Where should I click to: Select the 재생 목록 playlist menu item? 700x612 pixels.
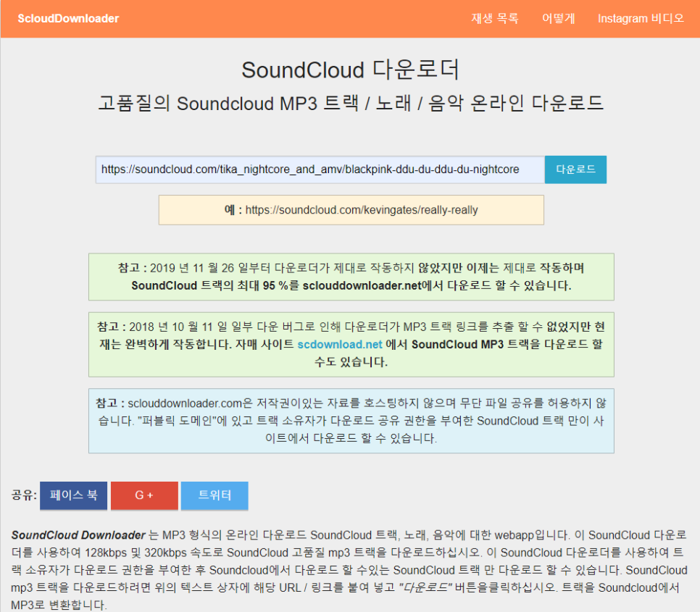tap(493, 18)
